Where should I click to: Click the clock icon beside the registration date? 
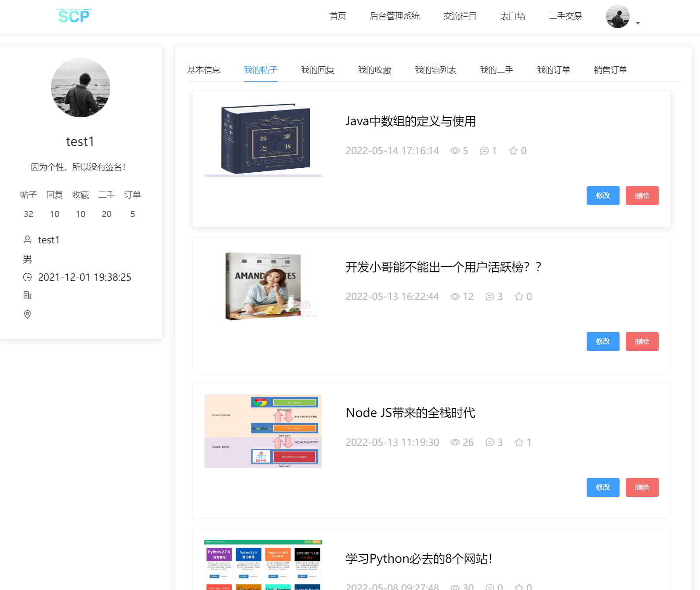[x=27, y=277]
